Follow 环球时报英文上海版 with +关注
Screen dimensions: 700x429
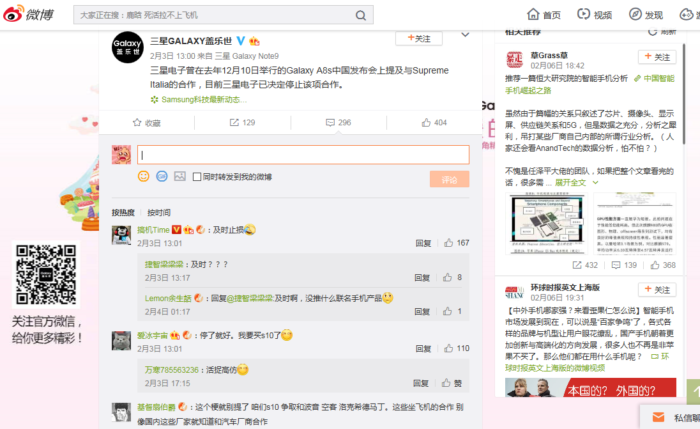pos(657,290)
